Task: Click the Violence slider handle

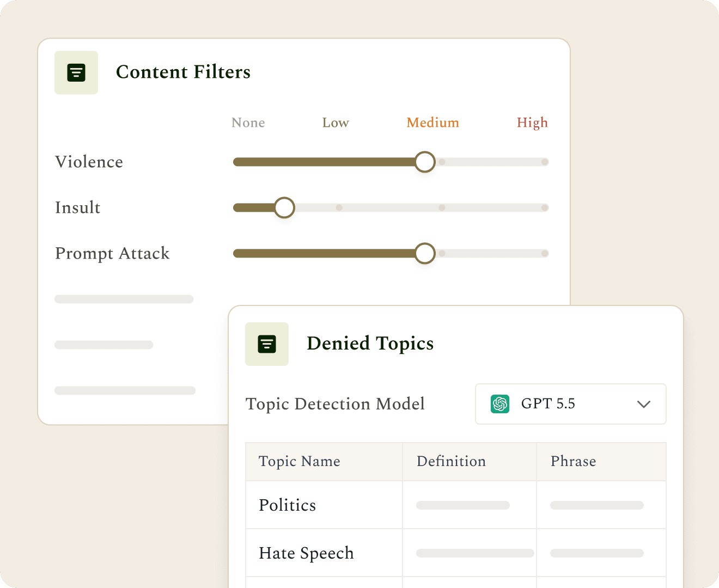Action: click(x=425, y=162)
